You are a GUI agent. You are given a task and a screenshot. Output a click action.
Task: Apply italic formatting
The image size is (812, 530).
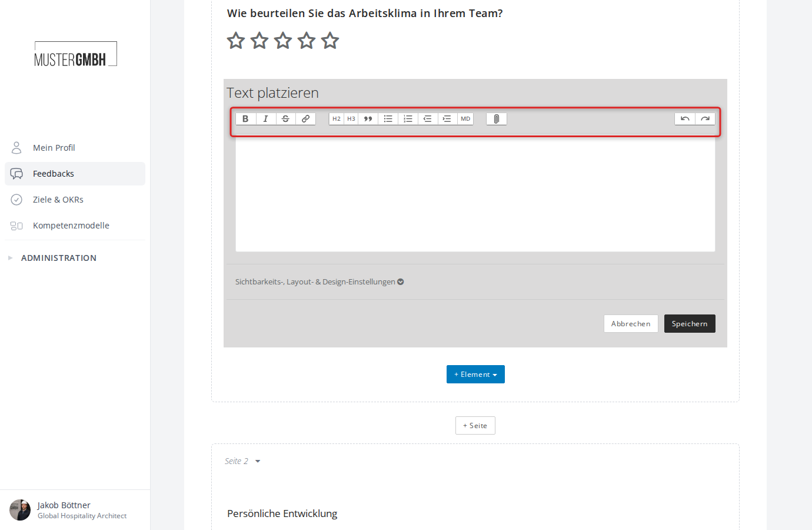click(x=266, y=119)
